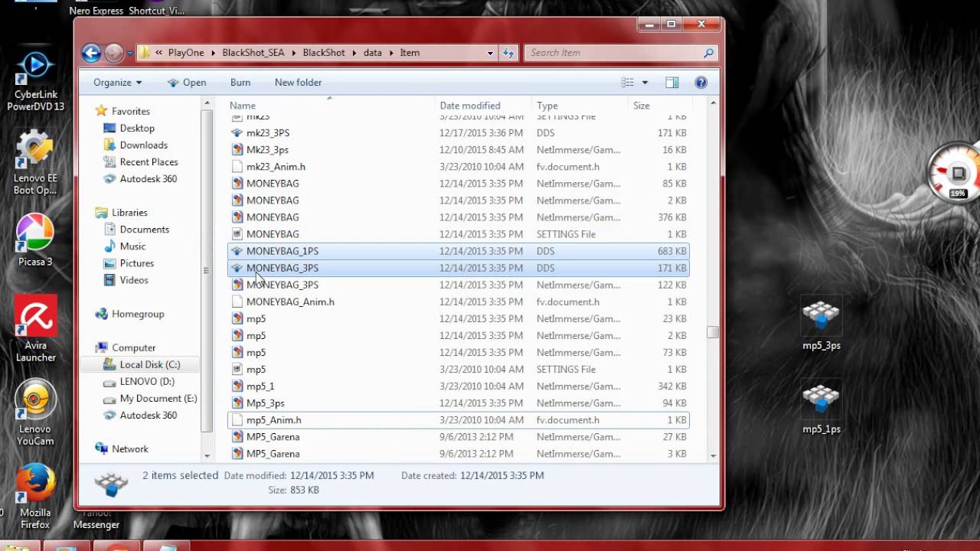Click the BlackShot_SEA breadcrumb segment
This screenshot has height=551, width=980.
pyautogui.click(x=253, y=53)
